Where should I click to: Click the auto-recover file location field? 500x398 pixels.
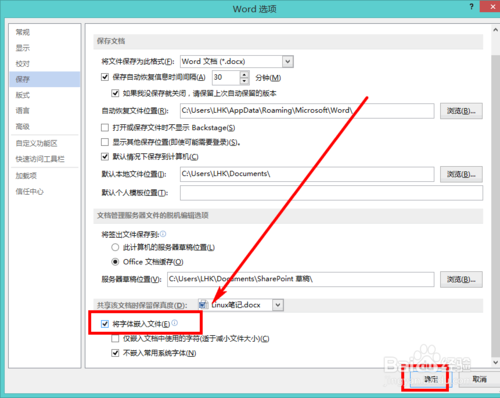[x=307, y=111]
